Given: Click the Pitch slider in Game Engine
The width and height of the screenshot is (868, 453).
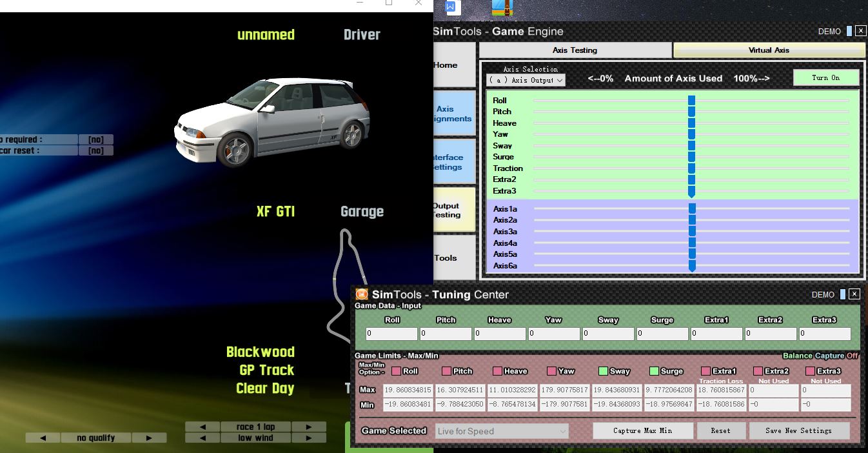Looking at the screenshot, I should click(x=691, y=112).
